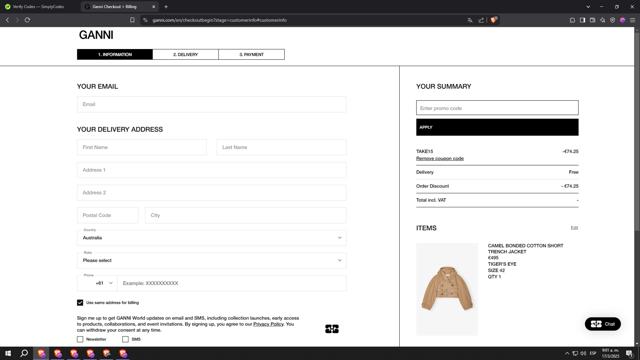Screen dimensions: 640x360
Task: Go to the 2. Delivery step
Action: click(185, 54)
